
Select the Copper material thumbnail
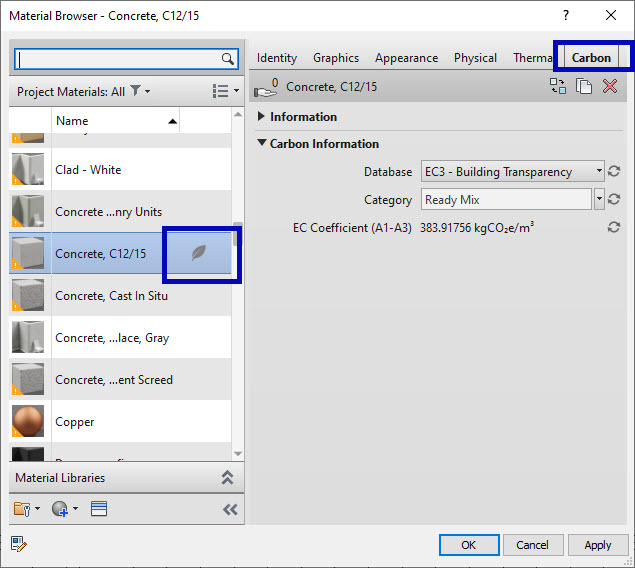[28, 421]
